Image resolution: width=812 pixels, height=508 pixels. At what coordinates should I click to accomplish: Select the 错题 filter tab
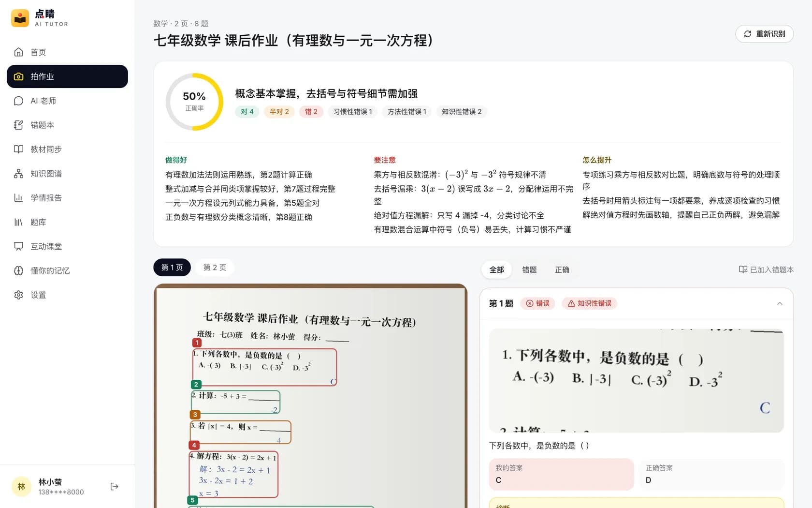(x=529, y=270)
